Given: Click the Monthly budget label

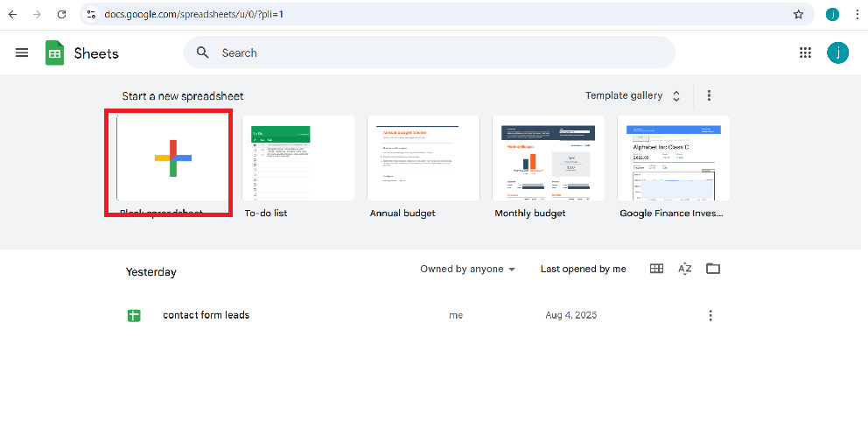Looking at the screenshot, I should [x=529, y=214].
